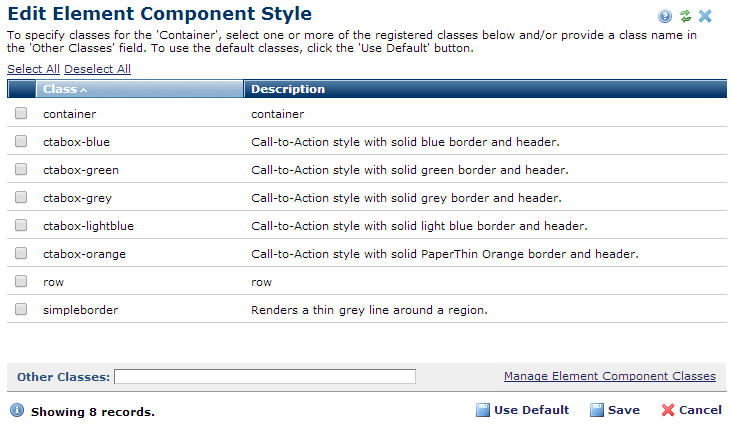Select the ctabox-orange checkbox

[21, 254]
